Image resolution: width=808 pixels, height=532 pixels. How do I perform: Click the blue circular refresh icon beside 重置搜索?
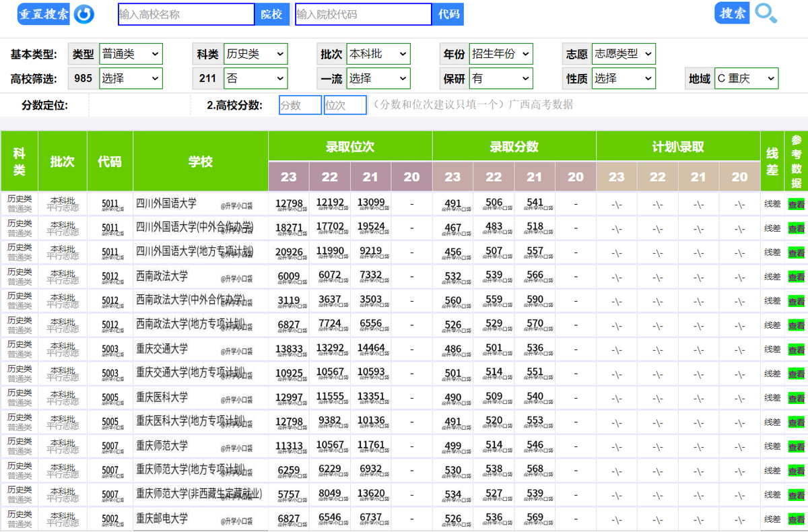point(83,13)
